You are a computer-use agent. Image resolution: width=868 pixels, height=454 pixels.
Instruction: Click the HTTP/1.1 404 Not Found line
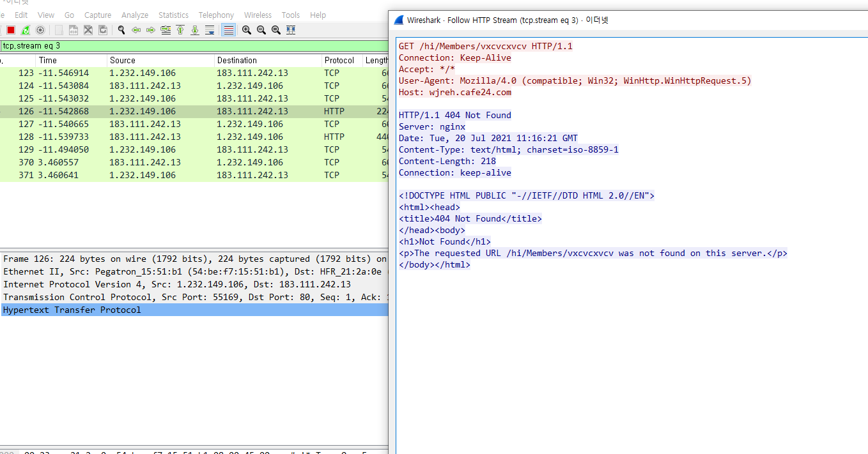pos(455,115)
